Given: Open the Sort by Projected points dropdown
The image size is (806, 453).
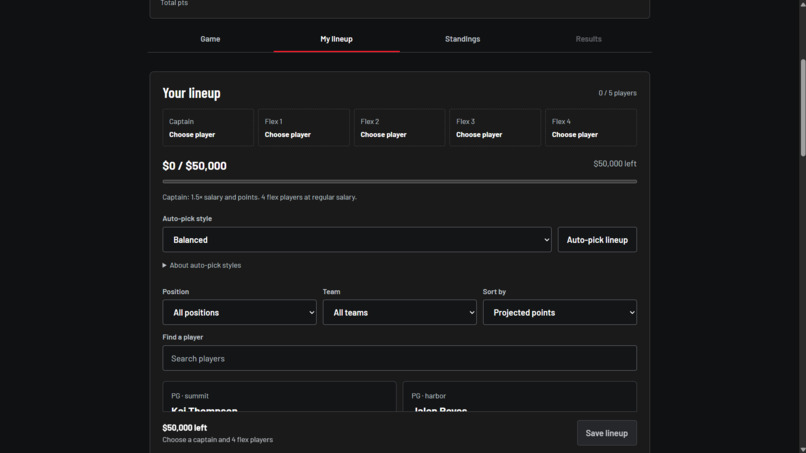Looking at the screenshot, I should [560, 312].
